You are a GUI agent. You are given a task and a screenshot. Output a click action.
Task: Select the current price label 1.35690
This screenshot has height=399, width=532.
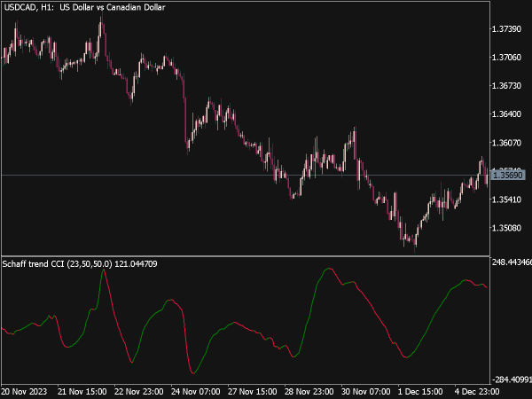click(510, 176)
